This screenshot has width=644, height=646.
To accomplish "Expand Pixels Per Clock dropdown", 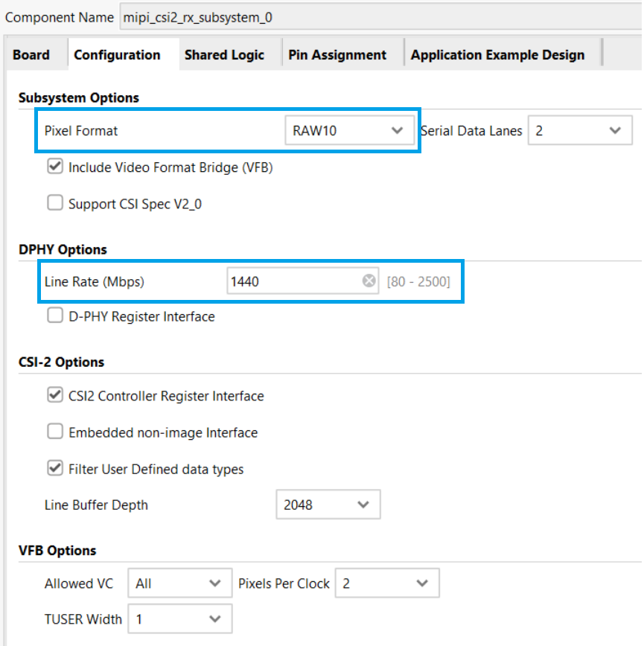I will [386, 583].
